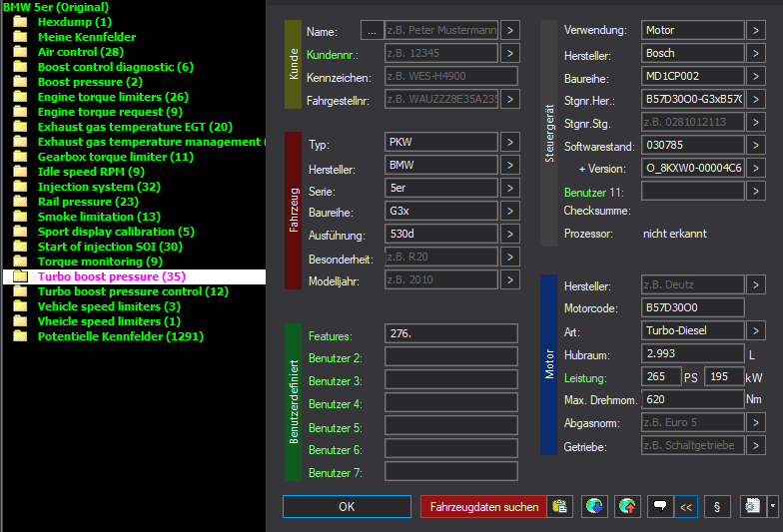The image size is (783, 532).
Task: Select Vehicle speed limiters (3) folder
Action: 110,306
